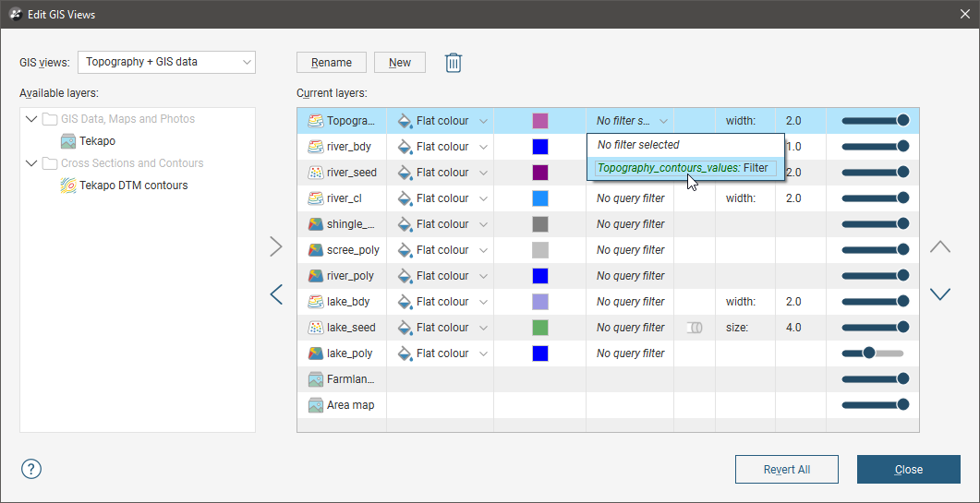Move layer to current layers with right arrow
The image size is (980, 503).
(x=275, y=246)
